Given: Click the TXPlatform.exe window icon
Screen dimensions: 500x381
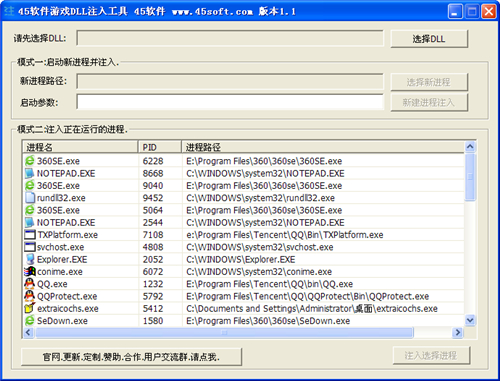Looking at the screenshot, I should pos(29,235).
